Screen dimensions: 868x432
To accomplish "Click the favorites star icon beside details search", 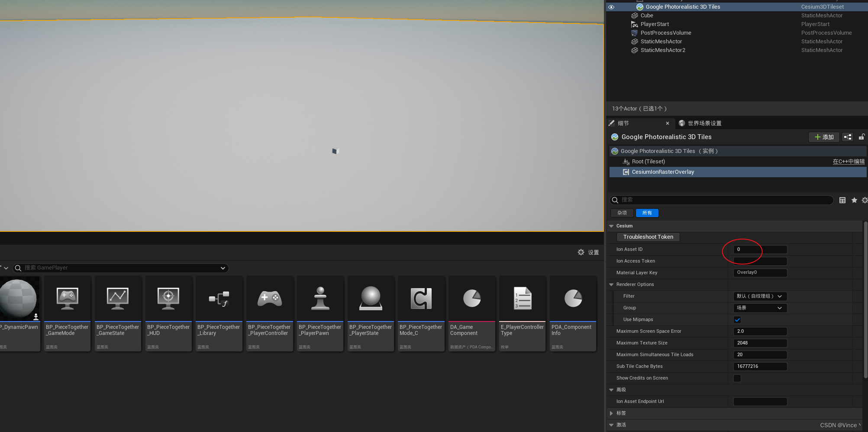I will point(854,200).
